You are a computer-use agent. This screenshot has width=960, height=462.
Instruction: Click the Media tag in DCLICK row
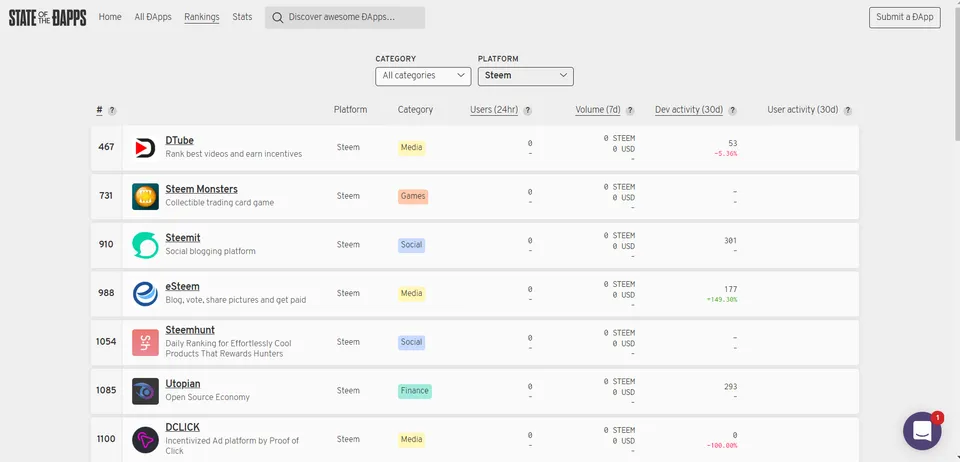point(411,439)
